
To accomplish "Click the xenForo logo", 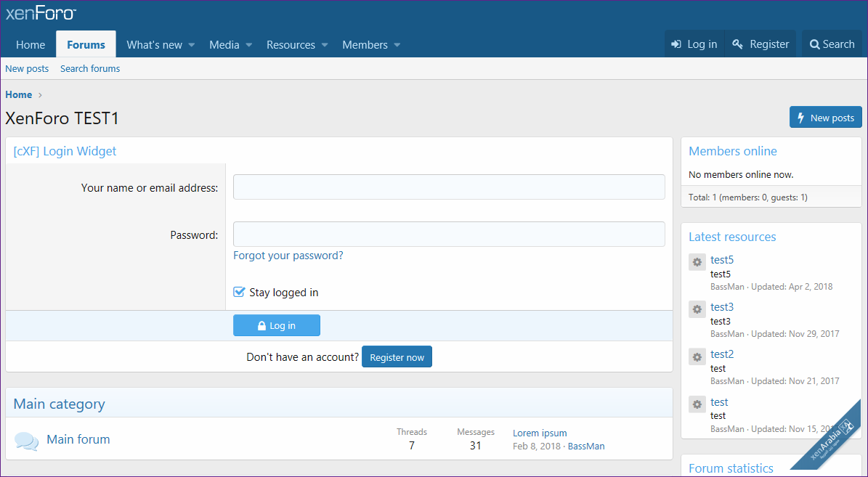I will click(x=40, y=12).
